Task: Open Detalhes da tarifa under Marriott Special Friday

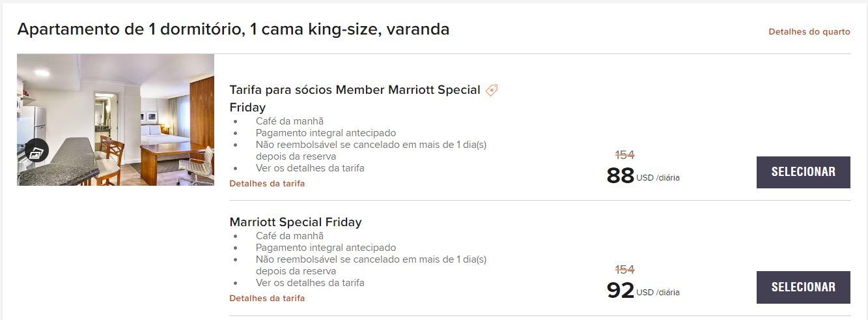Action: (267, 298)
